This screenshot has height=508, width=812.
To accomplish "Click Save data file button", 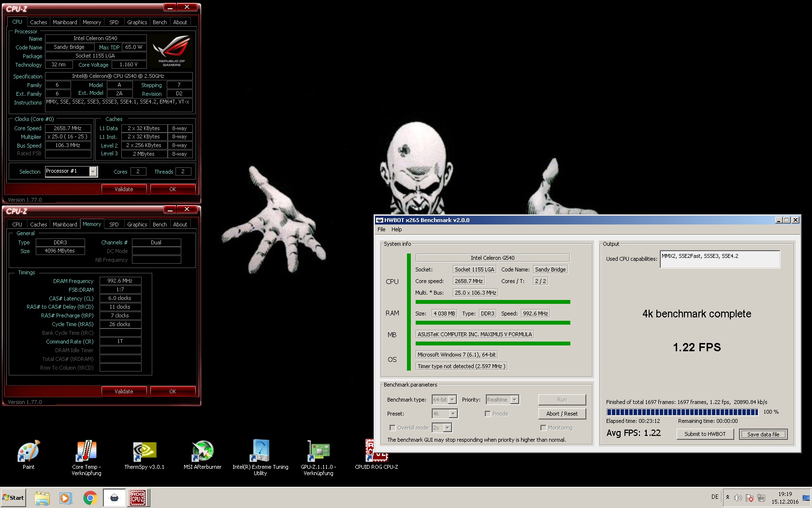I will click(x=763, y=434).
